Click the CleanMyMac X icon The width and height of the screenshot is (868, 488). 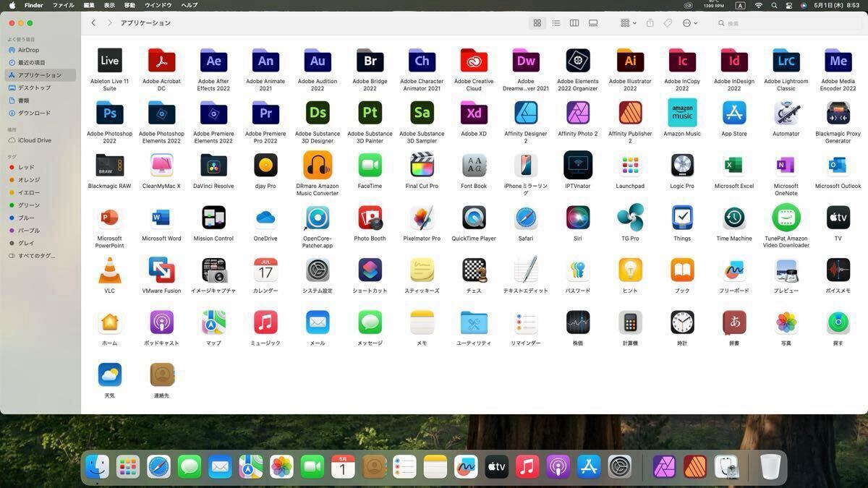(x=161, y=166)
